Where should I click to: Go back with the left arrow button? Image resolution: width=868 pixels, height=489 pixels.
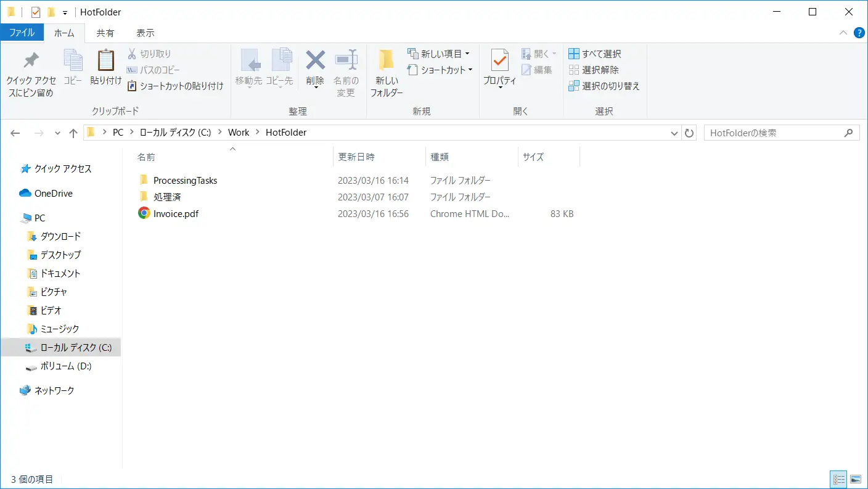[x=15, y=133]
